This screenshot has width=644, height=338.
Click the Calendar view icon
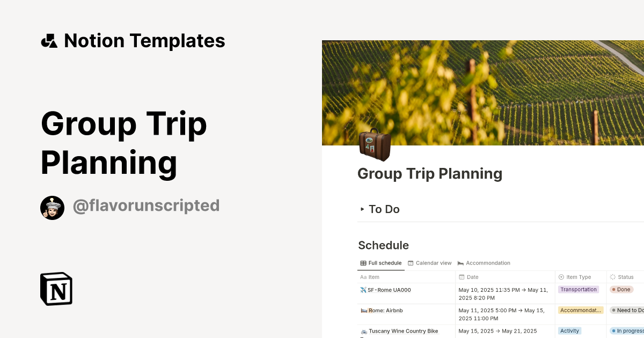coord(410,263)
